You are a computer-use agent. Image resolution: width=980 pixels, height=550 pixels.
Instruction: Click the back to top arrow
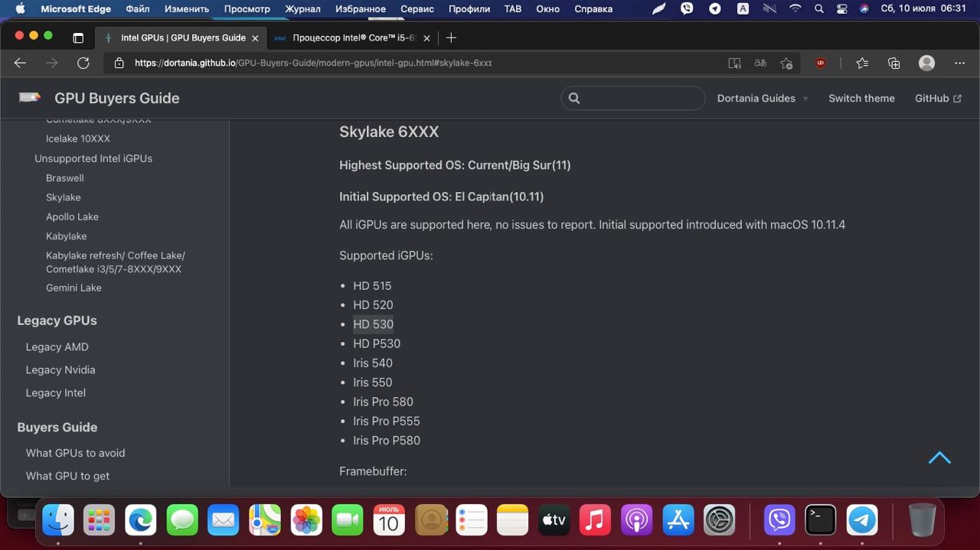tap(939, 458)
